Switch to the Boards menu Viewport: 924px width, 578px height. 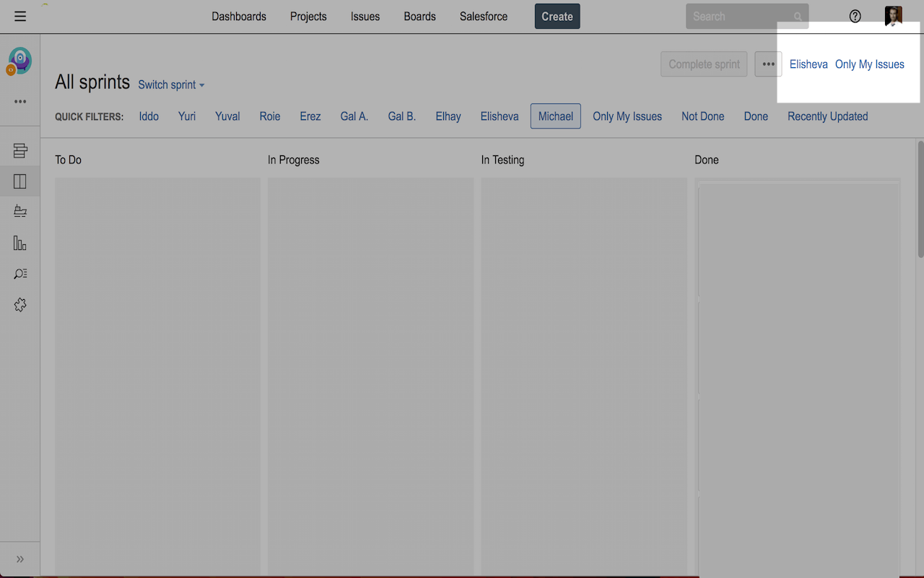[x=419, y=16]
